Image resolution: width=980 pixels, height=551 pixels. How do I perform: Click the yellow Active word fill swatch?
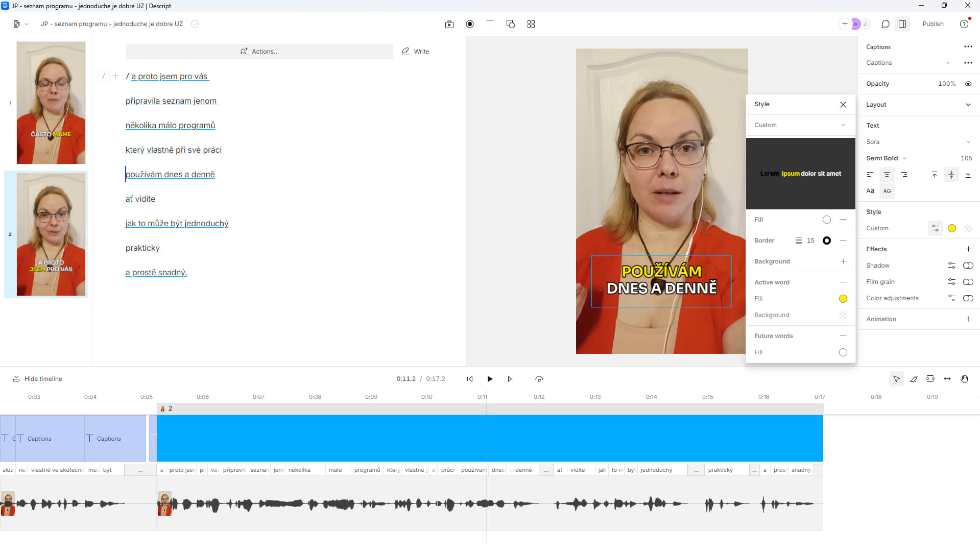click(843, 299)
